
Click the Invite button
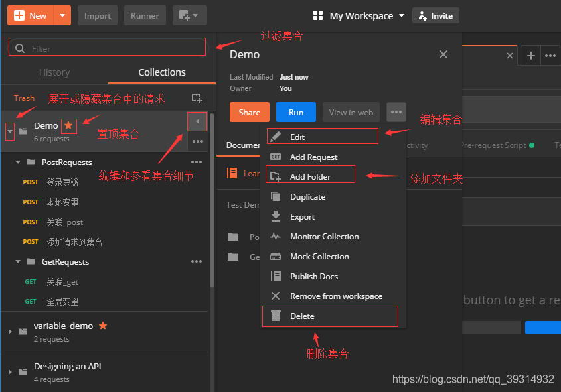[436, 16]
